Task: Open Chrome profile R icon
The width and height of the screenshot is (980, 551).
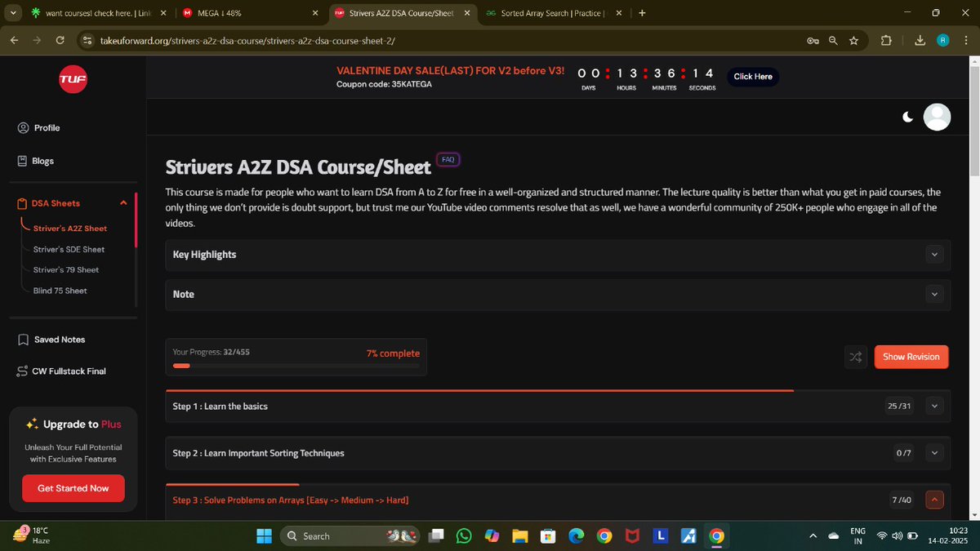Action: (942, 40)
